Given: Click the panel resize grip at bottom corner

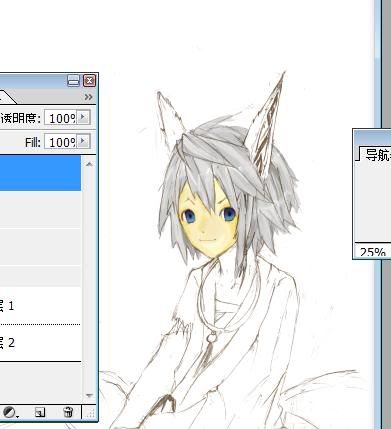Looking at the screenshot, I should click(x=90, y=413).
